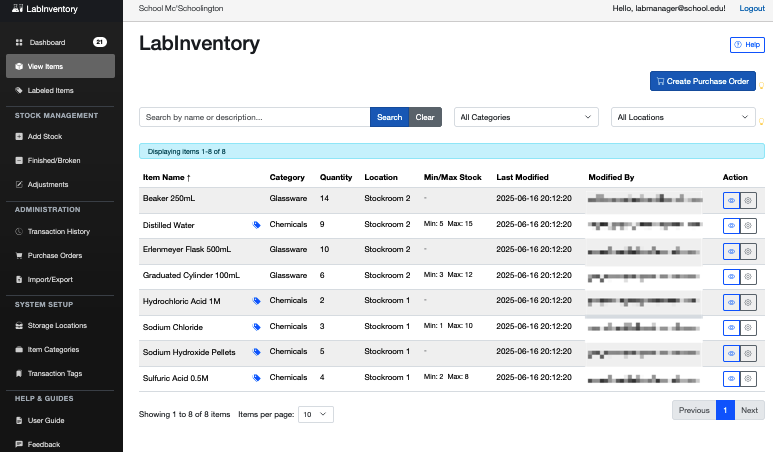Click the eye icon for Sodium Chloride
Viewport: 773px width, 452px height.
coord(731,327)
